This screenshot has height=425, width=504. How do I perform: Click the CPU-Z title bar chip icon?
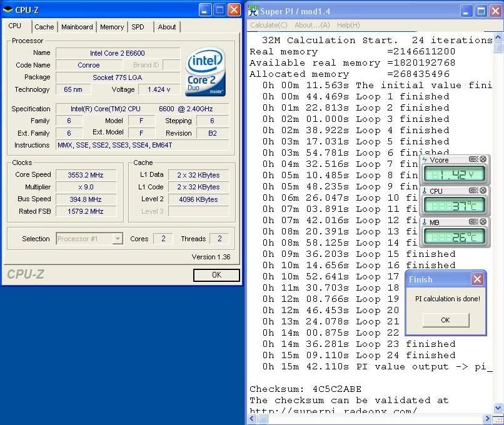pos(8,10)
